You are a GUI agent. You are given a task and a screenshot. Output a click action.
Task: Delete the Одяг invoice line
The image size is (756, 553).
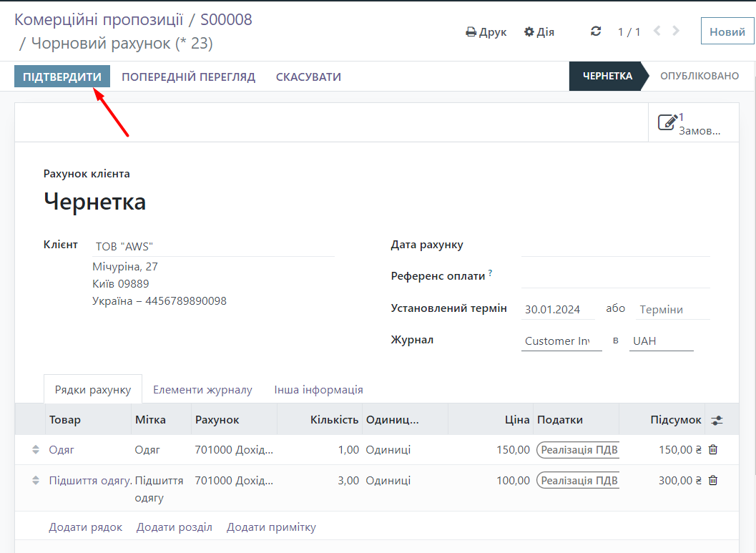coord(712,450)
